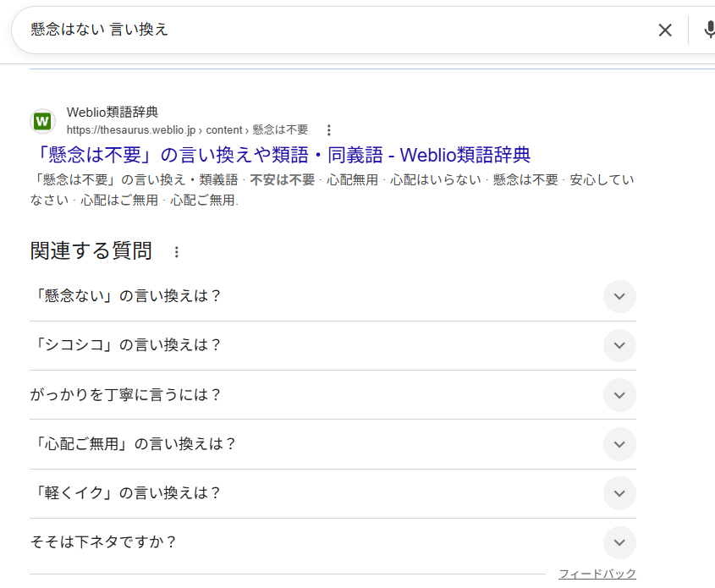Expand がっかりを丁寧に言うには？ chevron
Screen dimensions: 715x588
coord(619,395)
